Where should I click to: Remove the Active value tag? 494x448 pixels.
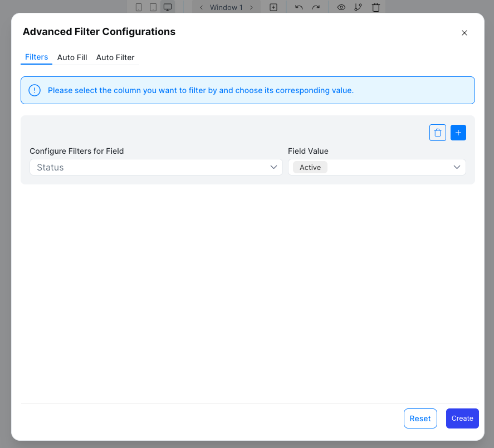tap(310, 167)
